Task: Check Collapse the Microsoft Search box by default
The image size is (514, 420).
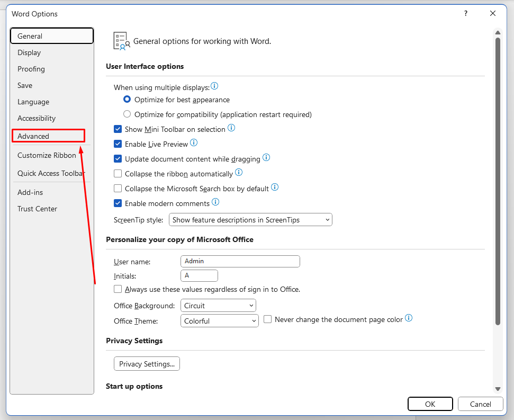Action: pos(118,189)
